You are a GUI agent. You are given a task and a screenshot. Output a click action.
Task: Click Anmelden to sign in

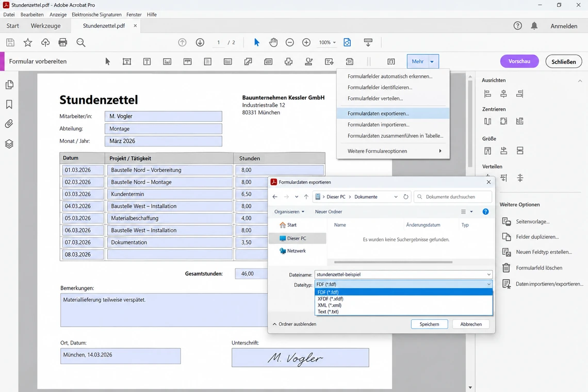[x=564, y=26]
